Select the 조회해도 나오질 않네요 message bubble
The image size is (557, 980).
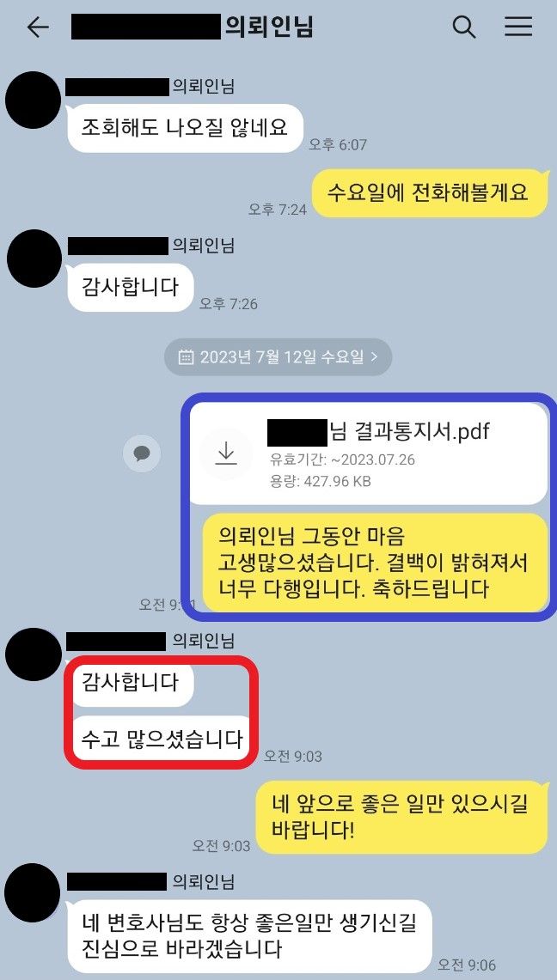[185, 128]
